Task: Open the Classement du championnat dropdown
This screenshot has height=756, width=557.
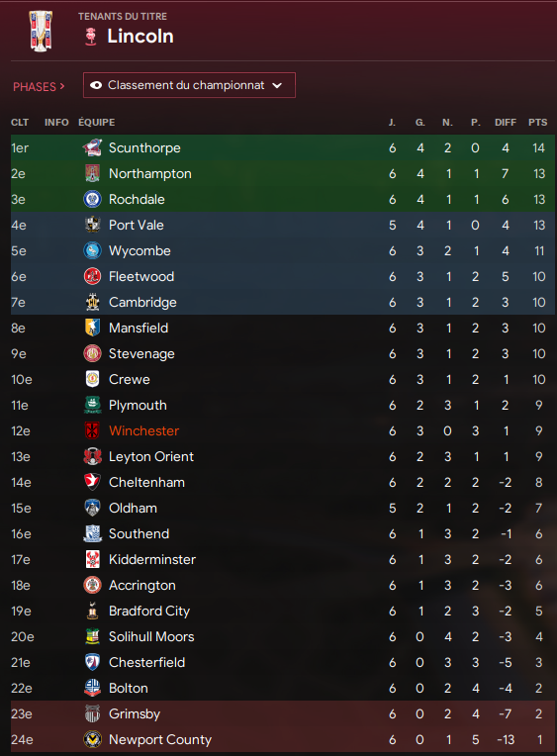Action: click(x=189, y=85)
